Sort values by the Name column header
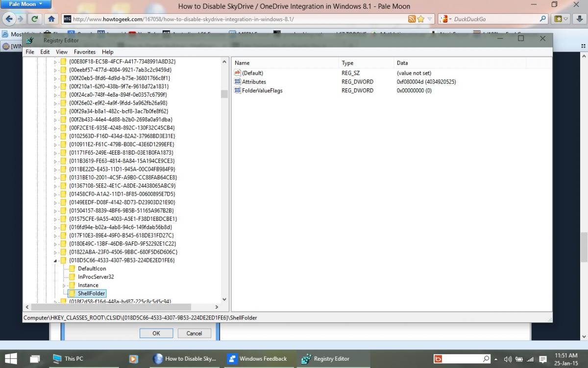This screenshot has width=588, height=368. coord(285,63)
